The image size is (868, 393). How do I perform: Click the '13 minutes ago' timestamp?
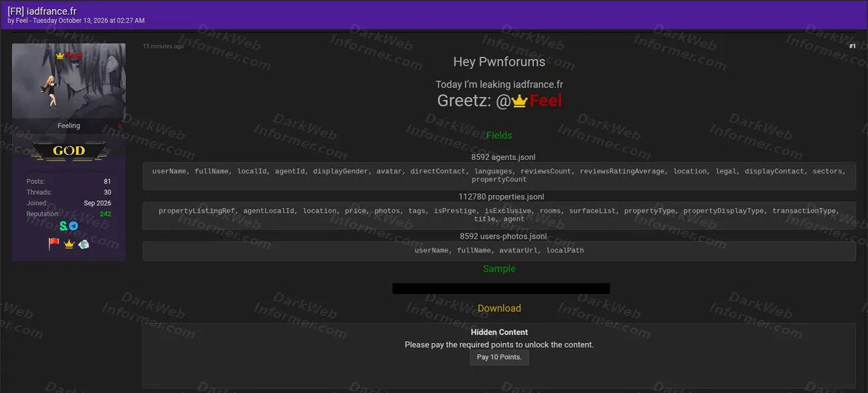click(x=163, y=47)
